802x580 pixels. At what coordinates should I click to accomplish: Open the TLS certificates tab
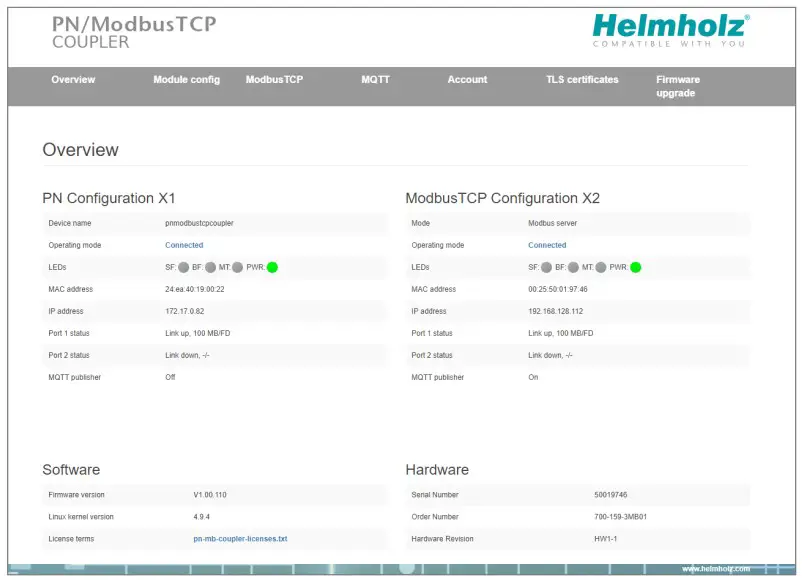click(582, 80)
